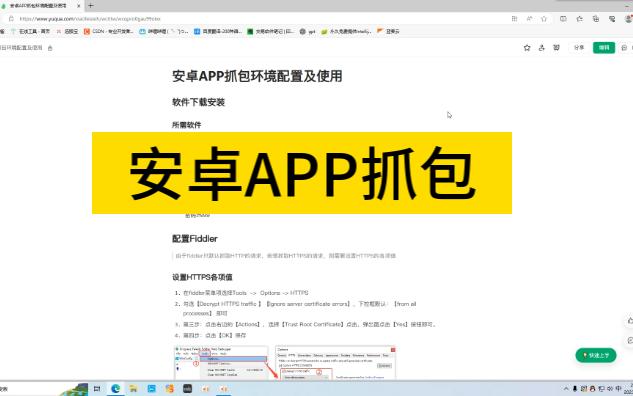Viewport: 633px width, 396px height.
Task: Open the gpt bookmark
Action: click(x=307, y=31)
